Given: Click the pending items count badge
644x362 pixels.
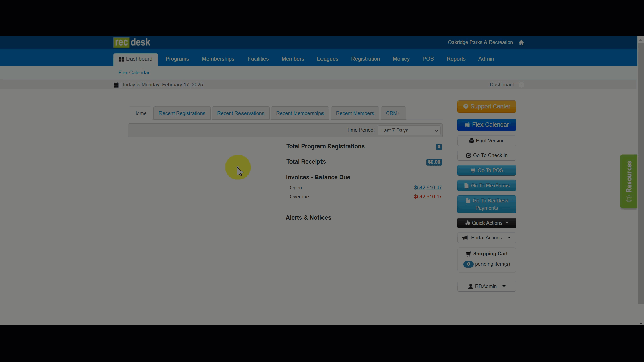Looking at the screenshot, I should (x=468, y=264).
